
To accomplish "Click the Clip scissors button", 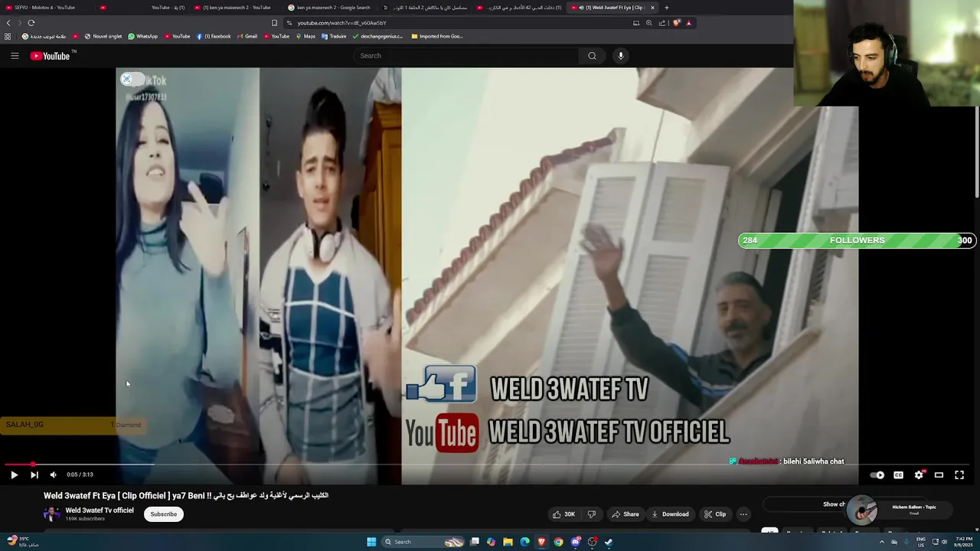I will [x=715, y=514].
